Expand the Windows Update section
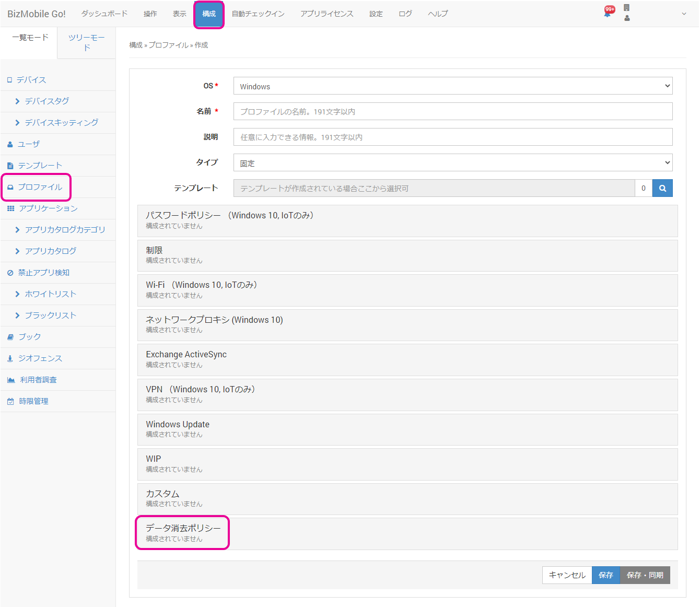 click(178, 429)
